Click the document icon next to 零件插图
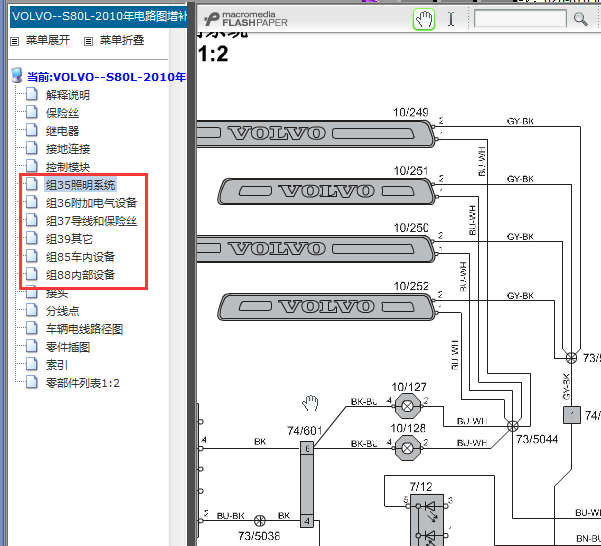 (32, 346)
